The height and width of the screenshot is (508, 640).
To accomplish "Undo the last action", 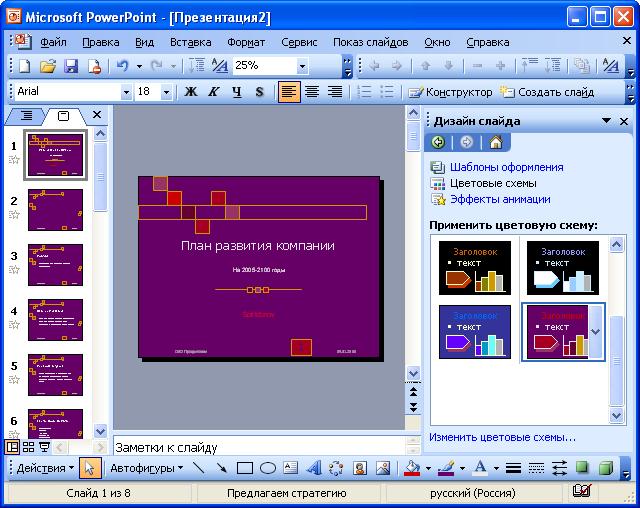I will coord(122,66).
